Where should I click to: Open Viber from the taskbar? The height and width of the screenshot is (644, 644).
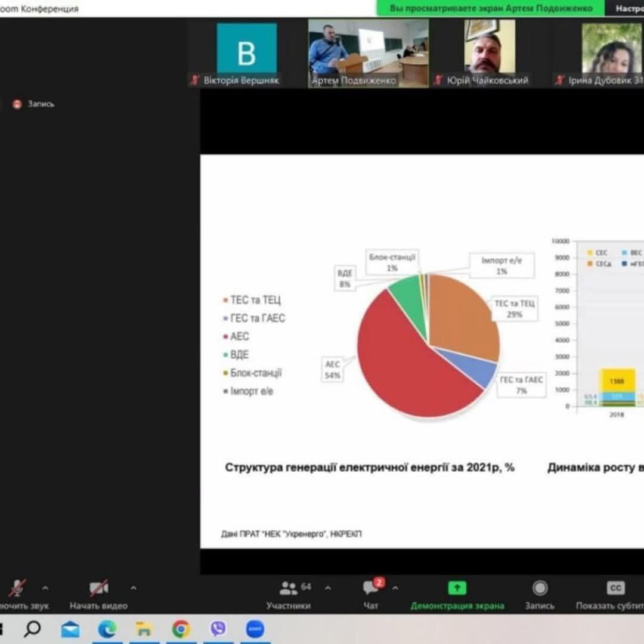tap(218, 628)
